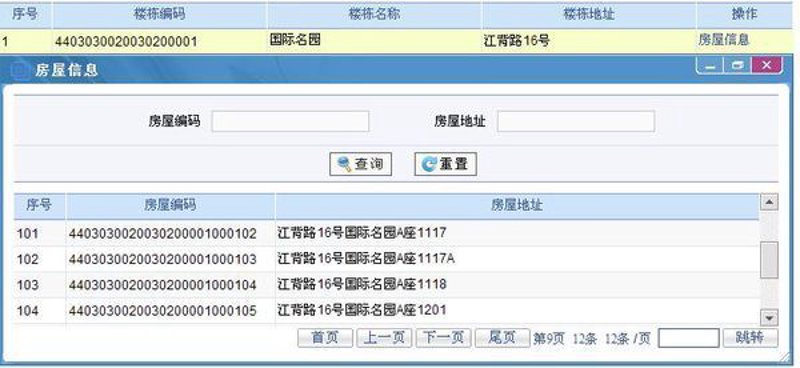Select house code ending 1000103
This screenshot has height=368, width=800.
tap(163, 259)
